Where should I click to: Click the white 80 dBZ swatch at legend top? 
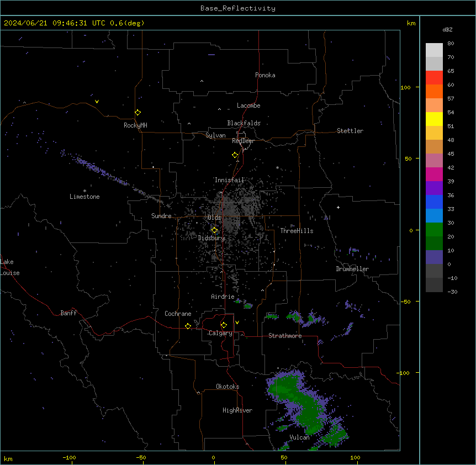pyautogui.click(x=434, y=50)
